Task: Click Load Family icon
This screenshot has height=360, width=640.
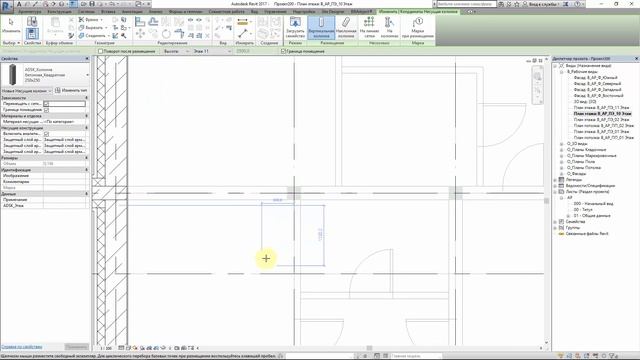Action: tap(295, 27)
